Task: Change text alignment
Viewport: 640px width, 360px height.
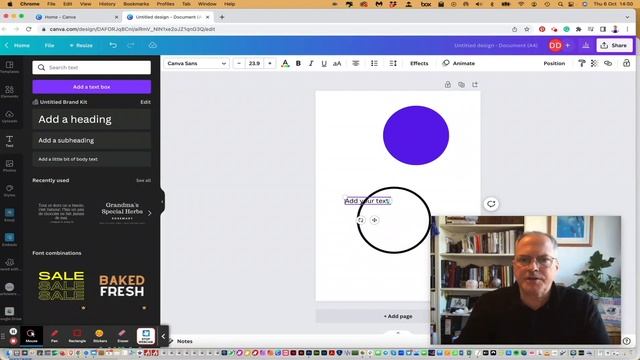Action: (x=356, y=63)
